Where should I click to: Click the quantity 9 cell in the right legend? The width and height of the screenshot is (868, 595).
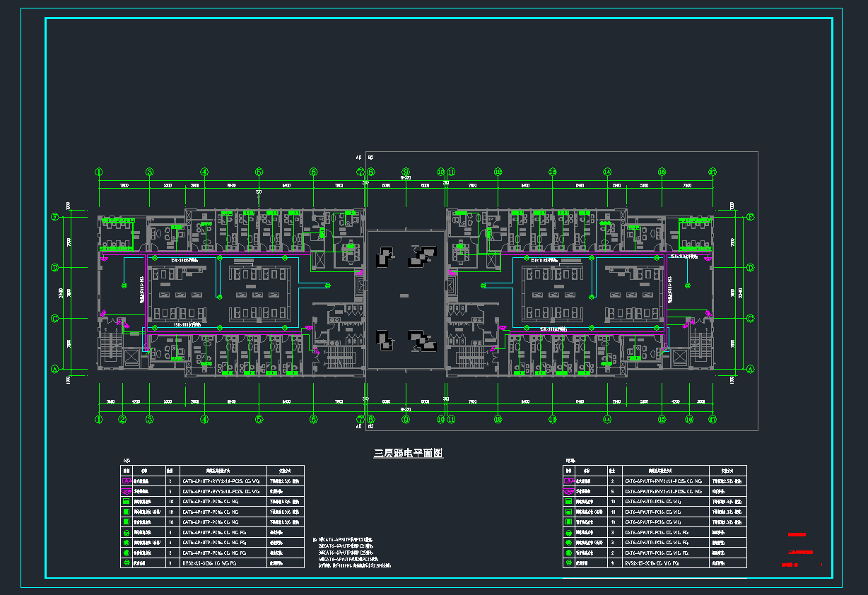coord(612,563)
